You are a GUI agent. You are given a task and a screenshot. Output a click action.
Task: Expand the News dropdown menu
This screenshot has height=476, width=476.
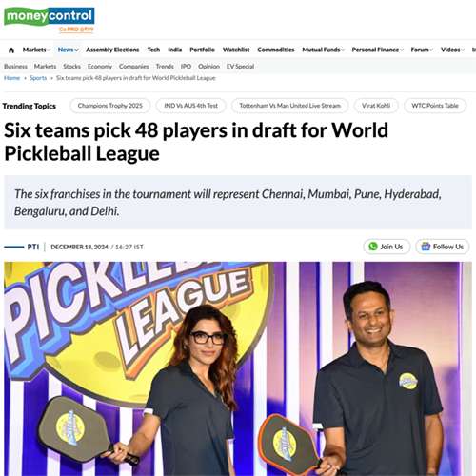pyautogui.click(x=68, y=50)
